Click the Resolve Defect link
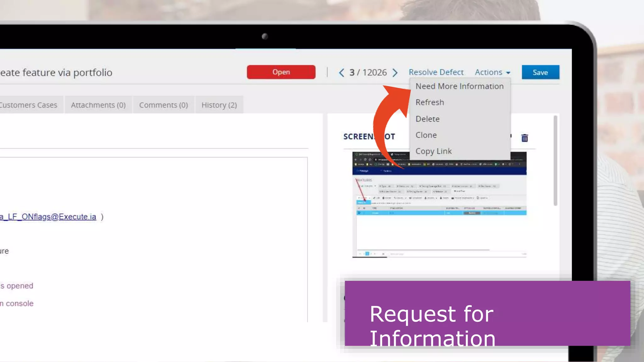Screen dimensions: 644x362 (x=436, y=72)
